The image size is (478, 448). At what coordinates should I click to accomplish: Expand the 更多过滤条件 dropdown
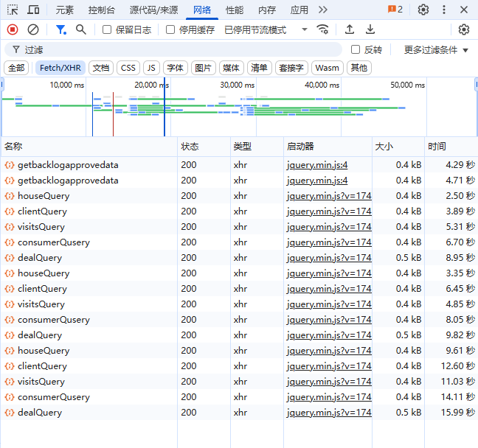click(436, 50)
